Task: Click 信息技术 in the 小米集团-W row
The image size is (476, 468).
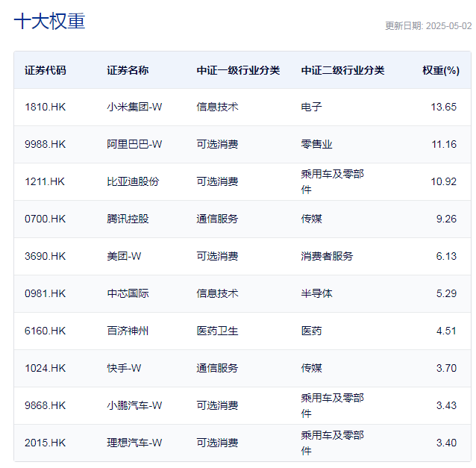Action: (217, 107)
